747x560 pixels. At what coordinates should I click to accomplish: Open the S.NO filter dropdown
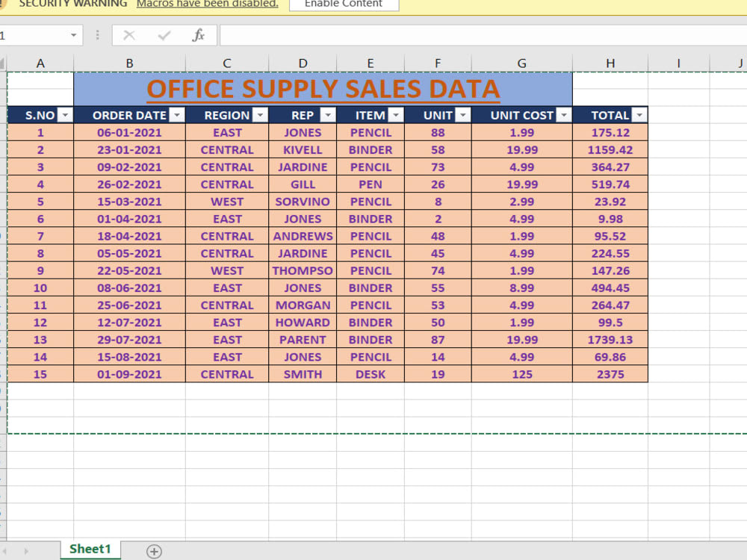[x=65, y=115]
